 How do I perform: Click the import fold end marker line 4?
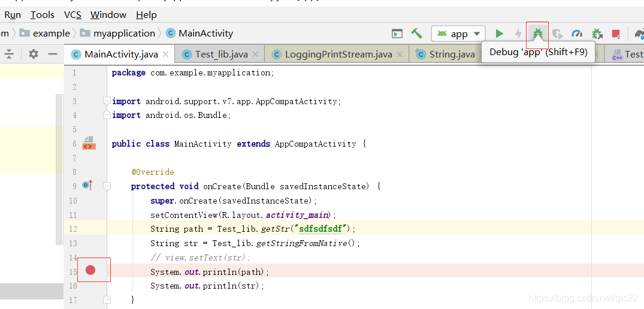click(x=107, y=114)
